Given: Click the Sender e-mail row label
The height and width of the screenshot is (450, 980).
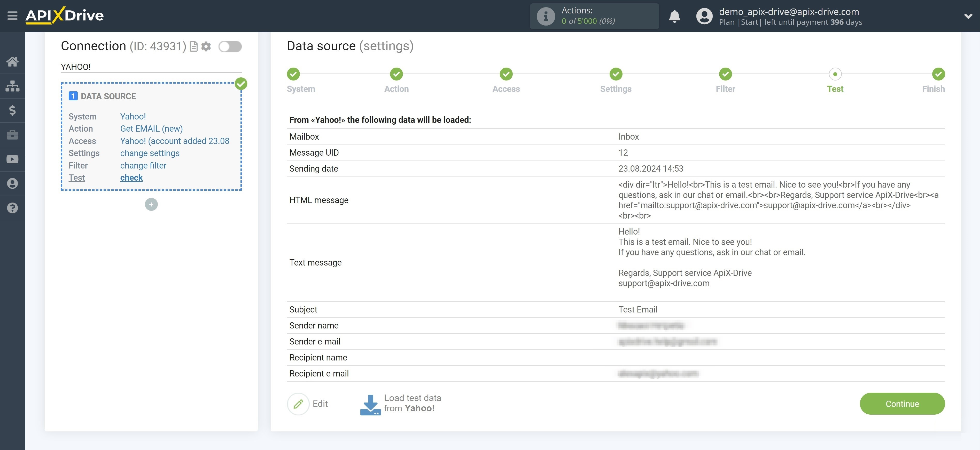Looking at the screenshot, I should pos(315,341).
